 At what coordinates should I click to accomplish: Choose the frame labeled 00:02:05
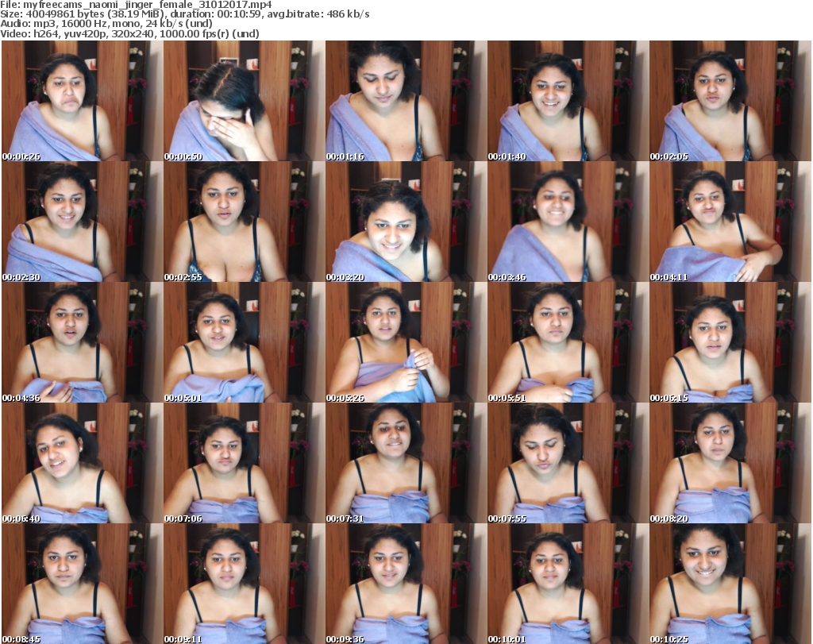click(730, 101)
